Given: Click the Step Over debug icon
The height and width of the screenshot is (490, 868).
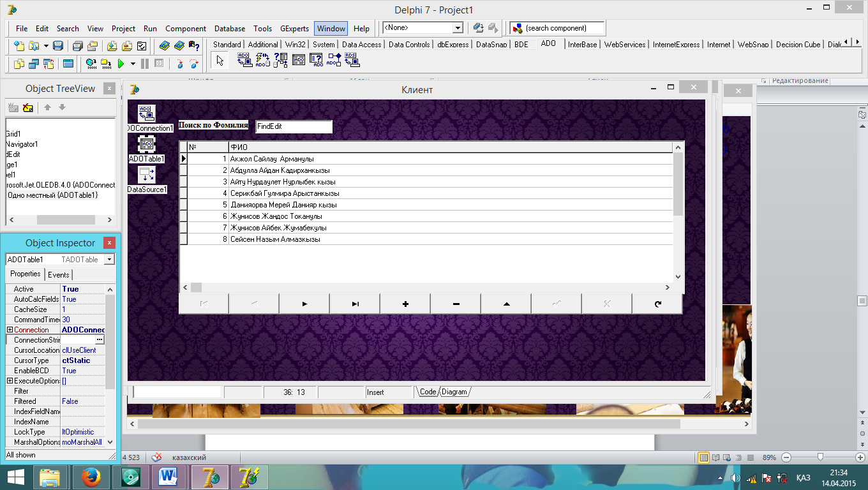Looking at the screenshot, I should tap(194, 63).
